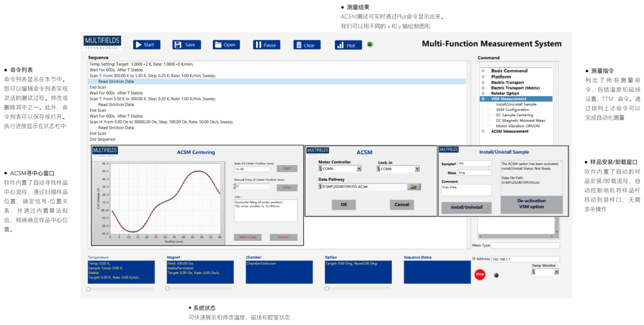Save the sequence with the floppy-disk button
The height and width of the screenshot is (325, 644).
tap(186, 45)
